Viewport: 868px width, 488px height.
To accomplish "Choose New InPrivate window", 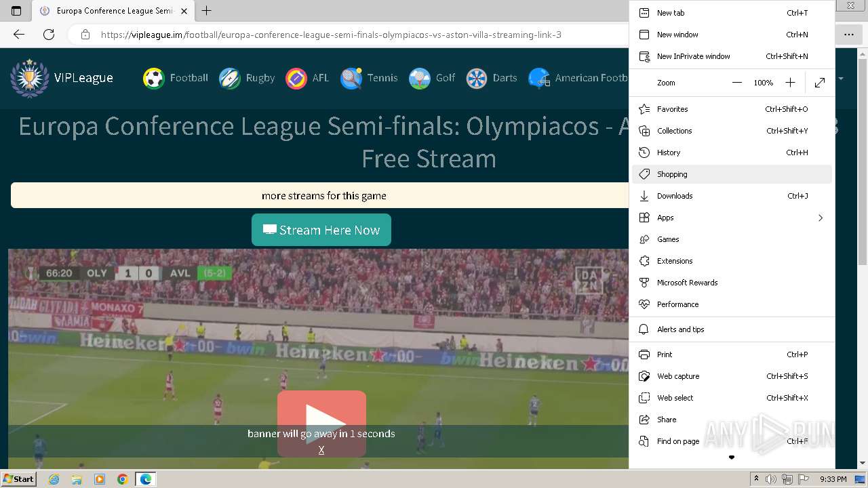I will 732,56.
